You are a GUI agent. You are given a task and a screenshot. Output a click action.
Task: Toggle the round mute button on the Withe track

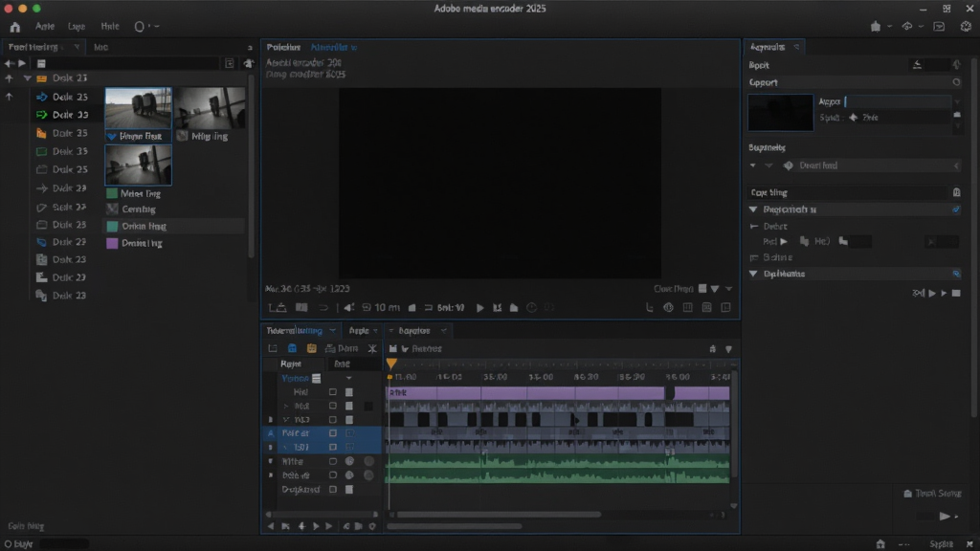349,461
